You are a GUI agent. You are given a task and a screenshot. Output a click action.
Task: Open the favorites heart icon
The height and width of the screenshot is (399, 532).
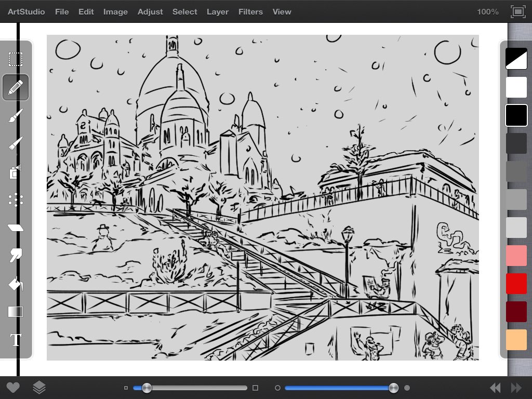[13, 388]
